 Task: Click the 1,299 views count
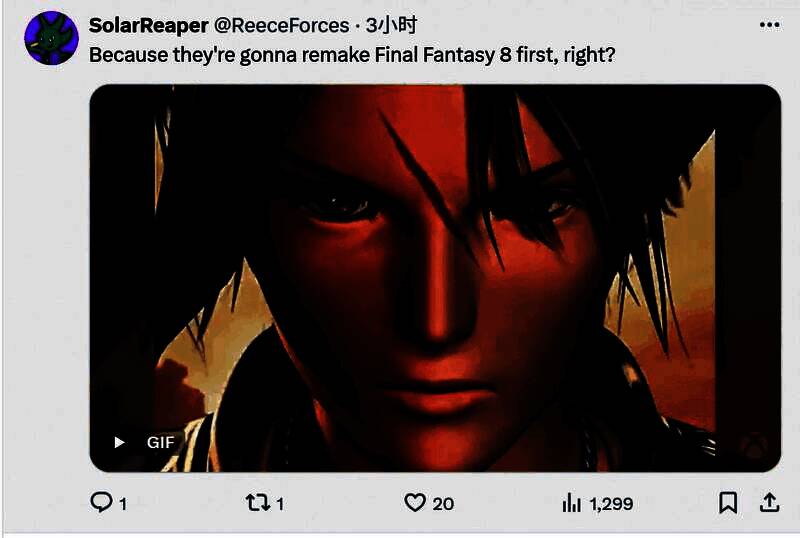[x=611, y=504]
